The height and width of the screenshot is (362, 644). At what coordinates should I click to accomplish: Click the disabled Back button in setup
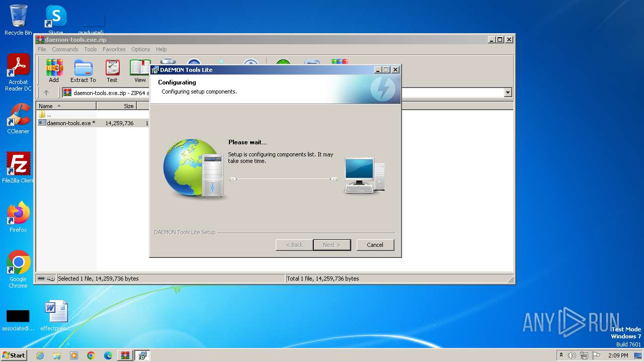(294, 245)
